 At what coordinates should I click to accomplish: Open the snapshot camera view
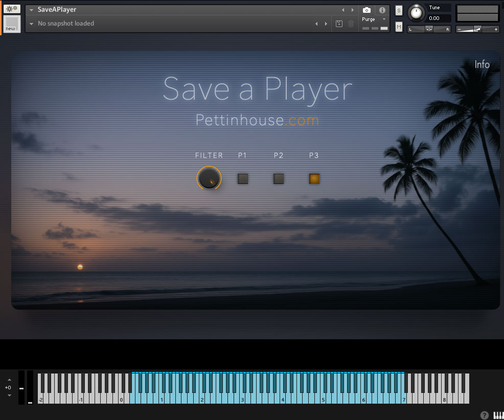coord(366,9)
